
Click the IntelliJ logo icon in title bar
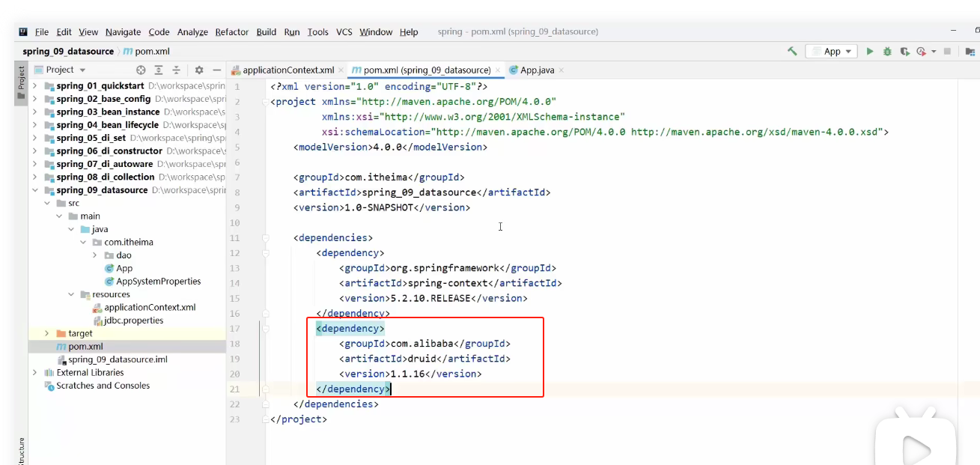(x=23, y=32)
